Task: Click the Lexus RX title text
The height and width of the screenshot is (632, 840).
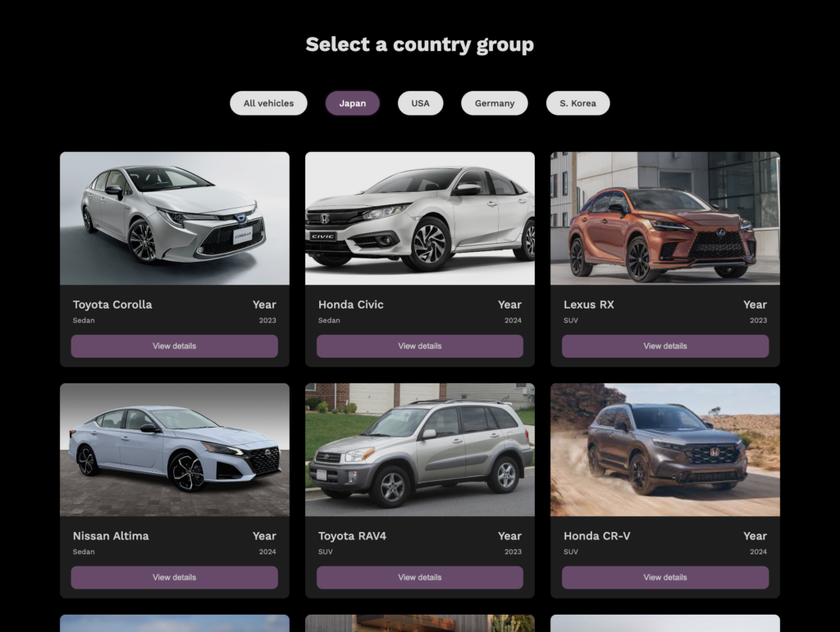Action: [x=588, y=305]
